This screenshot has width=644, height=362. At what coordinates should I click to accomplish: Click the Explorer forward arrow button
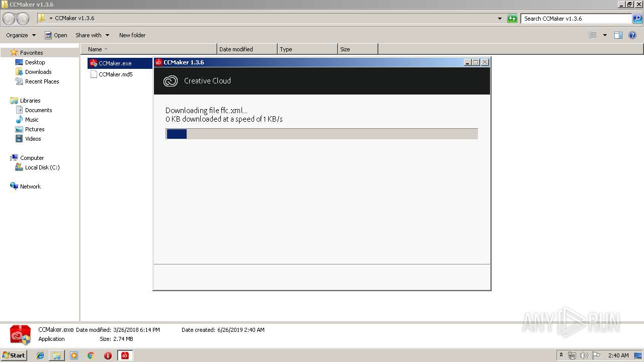[23, 19]
